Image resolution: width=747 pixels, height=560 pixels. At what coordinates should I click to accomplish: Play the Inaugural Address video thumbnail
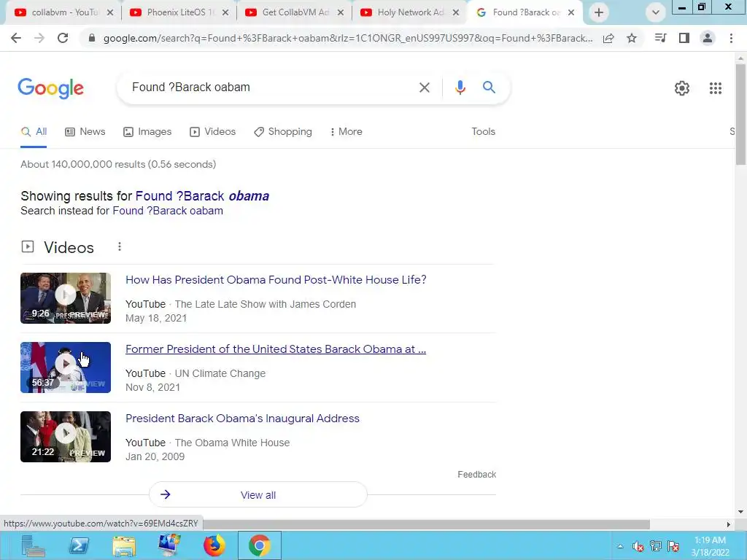click(x=65, y=437)
